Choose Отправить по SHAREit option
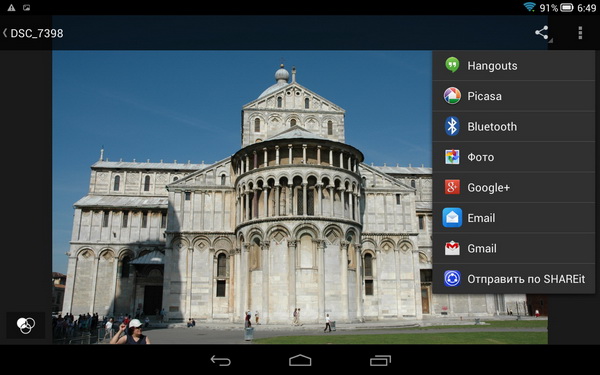 514,279
